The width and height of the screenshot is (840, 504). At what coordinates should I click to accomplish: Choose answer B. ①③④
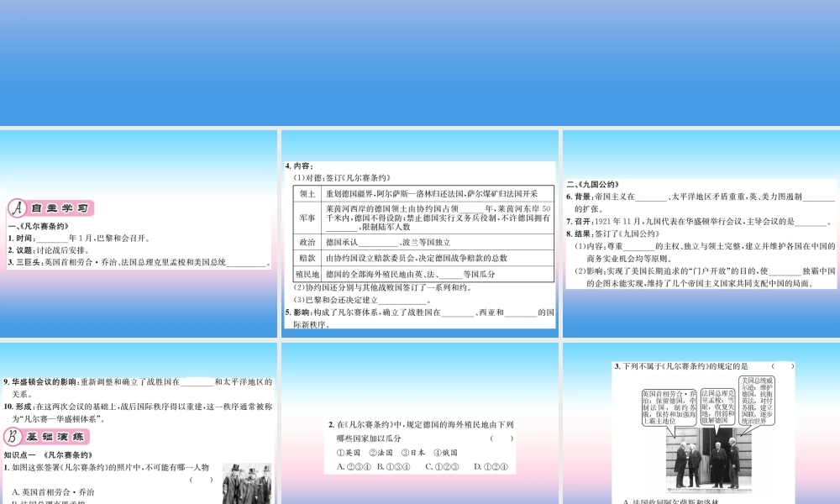tap(393, 466)
